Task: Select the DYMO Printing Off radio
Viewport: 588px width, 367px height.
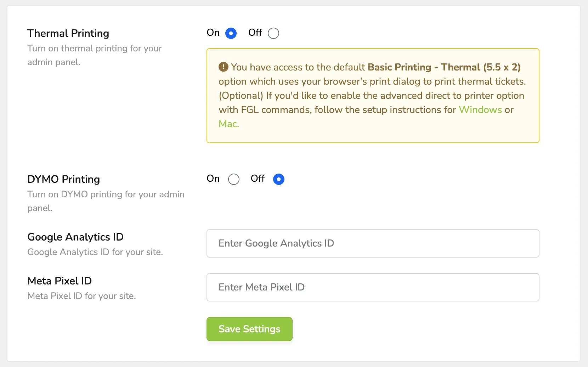Action: click(279, 179)
